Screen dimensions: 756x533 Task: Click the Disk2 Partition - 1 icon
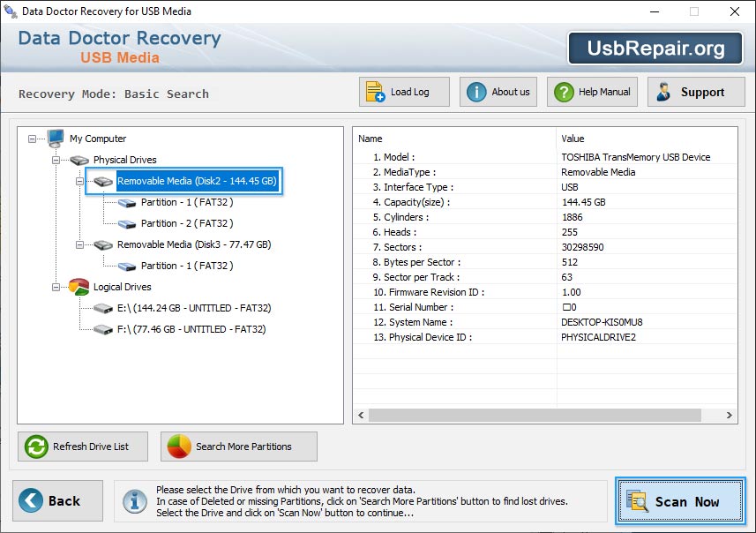click(x=127, y=203)
